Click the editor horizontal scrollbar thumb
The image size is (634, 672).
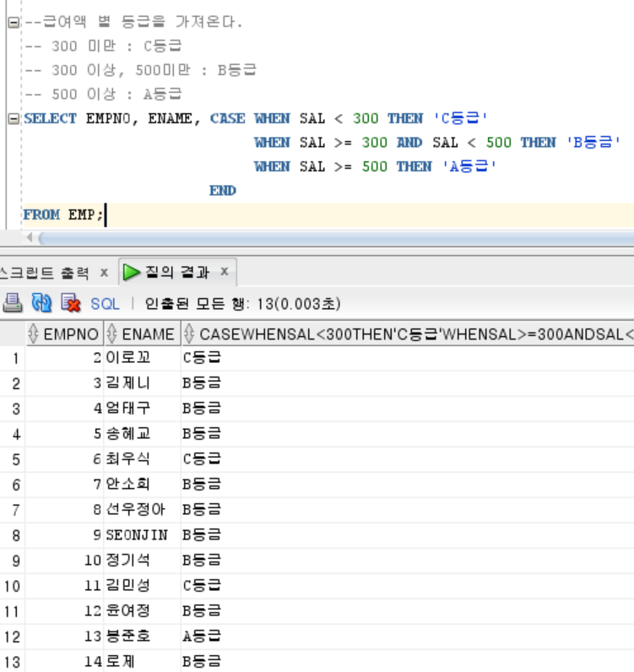click(x=336, y=238)
